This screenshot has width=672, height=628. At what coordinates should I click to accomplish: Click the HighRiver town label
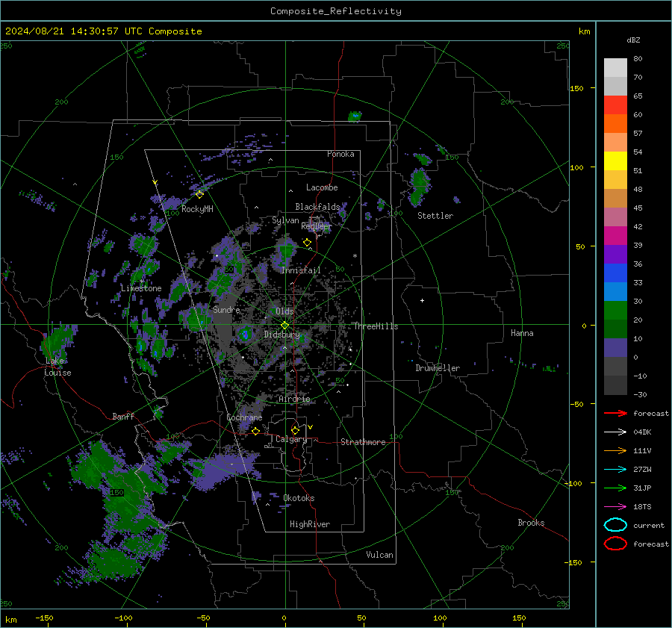[310, 524]
